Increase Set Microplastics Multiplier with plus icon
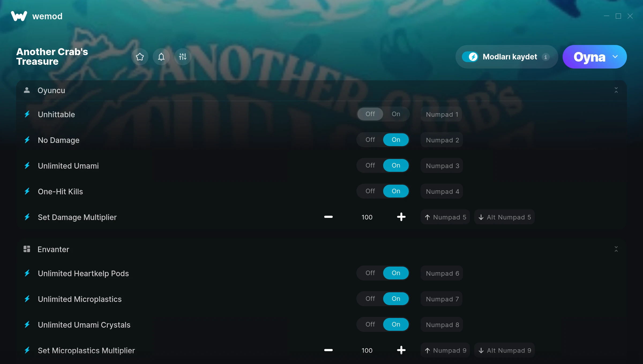643x364 pixels. coord(401,350)
